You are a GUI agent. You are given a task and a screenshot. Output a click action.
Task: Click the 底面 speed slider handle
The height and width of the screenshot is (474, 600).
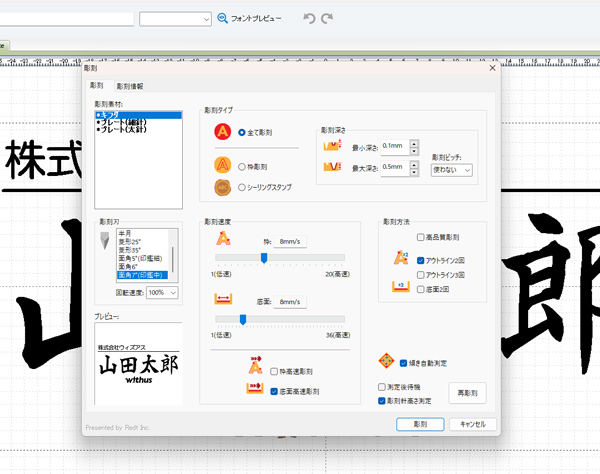(243, 319)
